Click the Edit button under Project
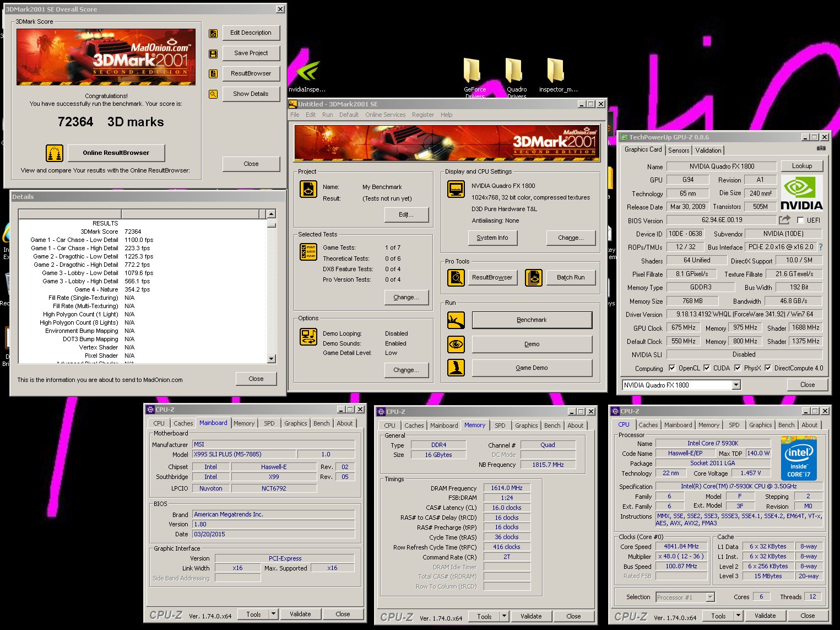 pos(407,214)
